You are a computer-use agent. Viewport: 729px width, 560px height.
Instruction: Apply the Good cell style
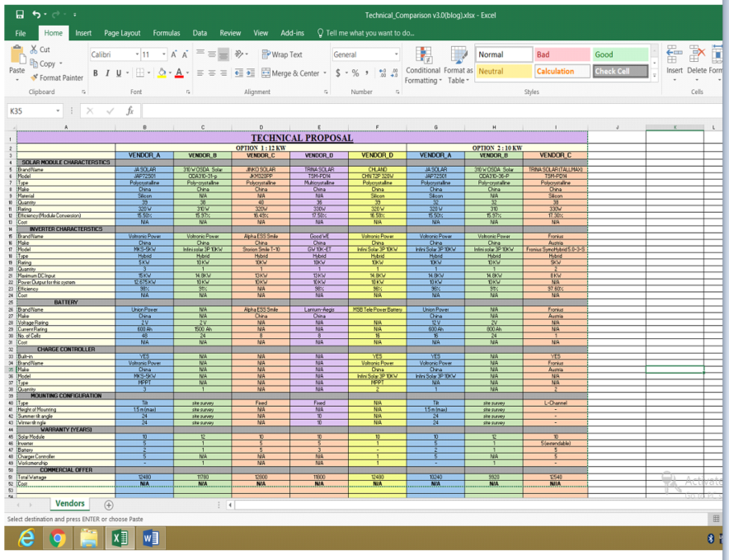tap(620, 54)
